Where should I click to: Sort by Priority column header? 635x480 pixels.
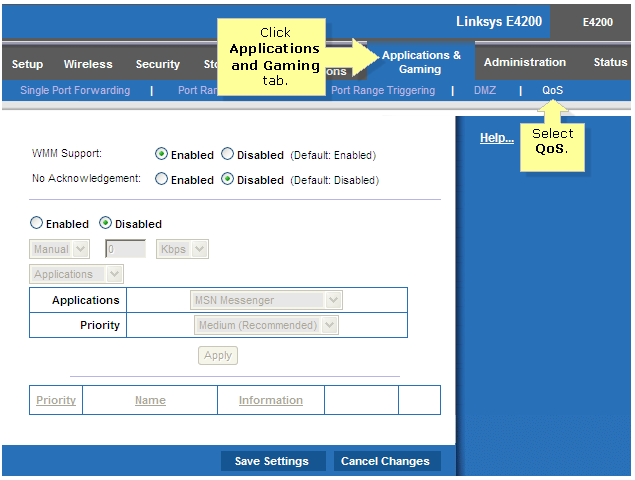click(x=56, y=400)
